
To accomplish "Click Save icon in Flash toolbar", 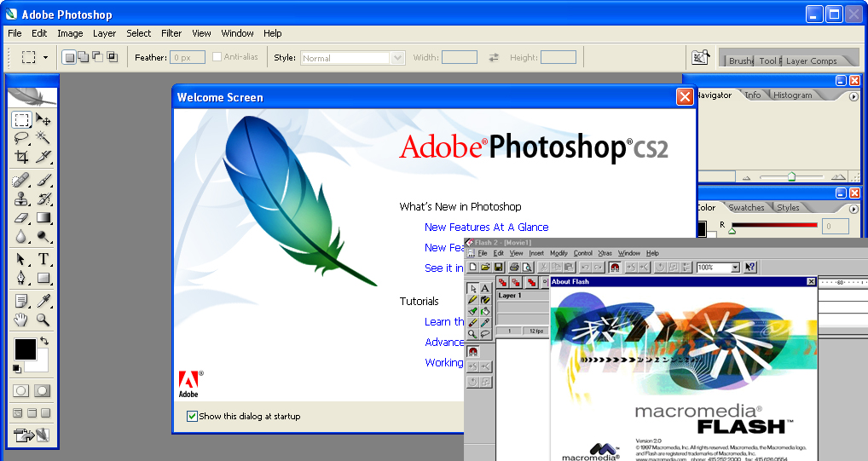I will pyautogui.click(x=498, y=268).
